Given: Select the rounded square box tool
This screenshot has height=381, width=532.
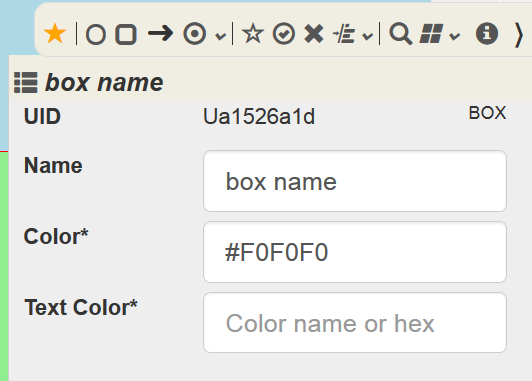Looking at the screenshot, I should click(x=126, y=34).
